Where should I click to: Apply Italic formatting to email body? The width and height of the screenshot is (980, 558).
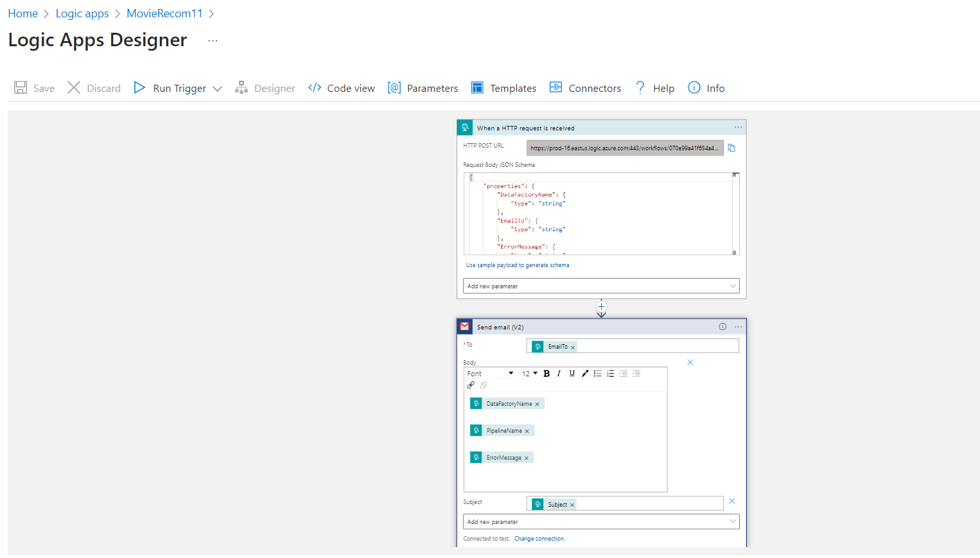pyautogui.click(x=559, y=373)
